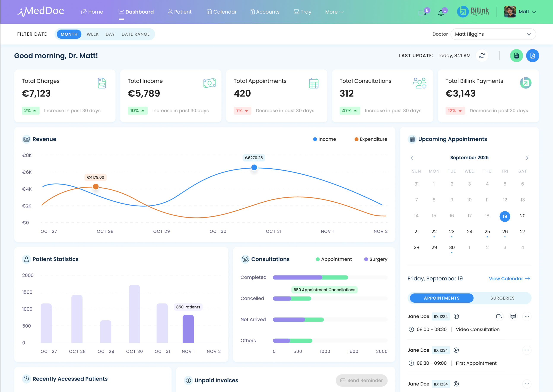Screen dimensions: 553x392
Task: Click the SMS icon for Jane Doe
Action: point(513,316)
